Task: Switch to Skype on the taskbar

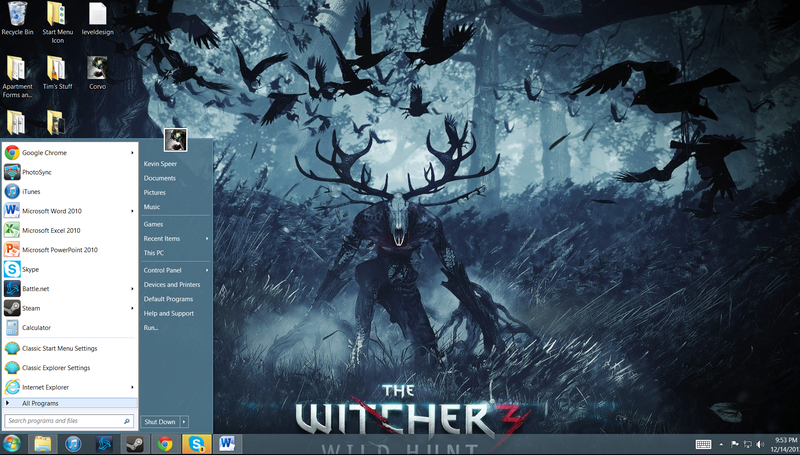Action: point(196,444)
